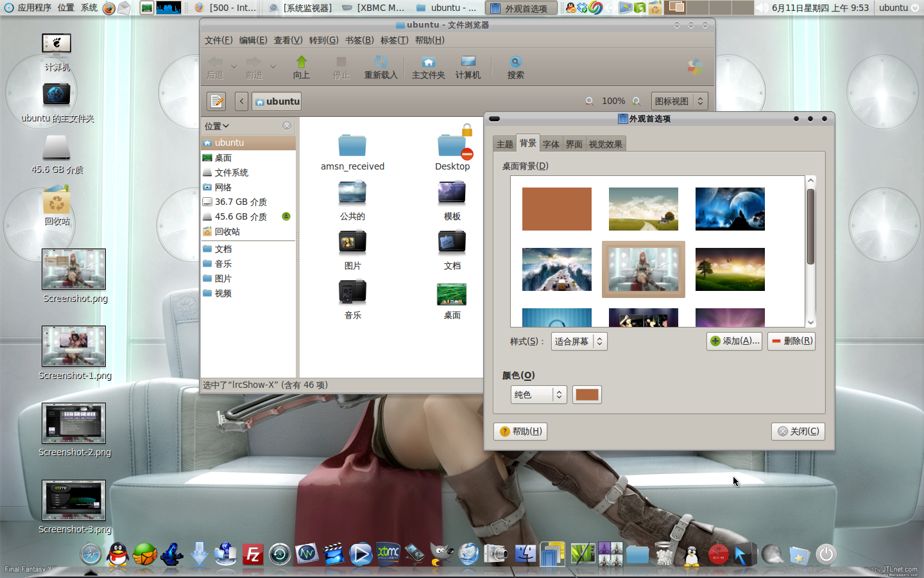Switch to the 主题 tab
Screen dimensions: 924x578
point(505,144)
